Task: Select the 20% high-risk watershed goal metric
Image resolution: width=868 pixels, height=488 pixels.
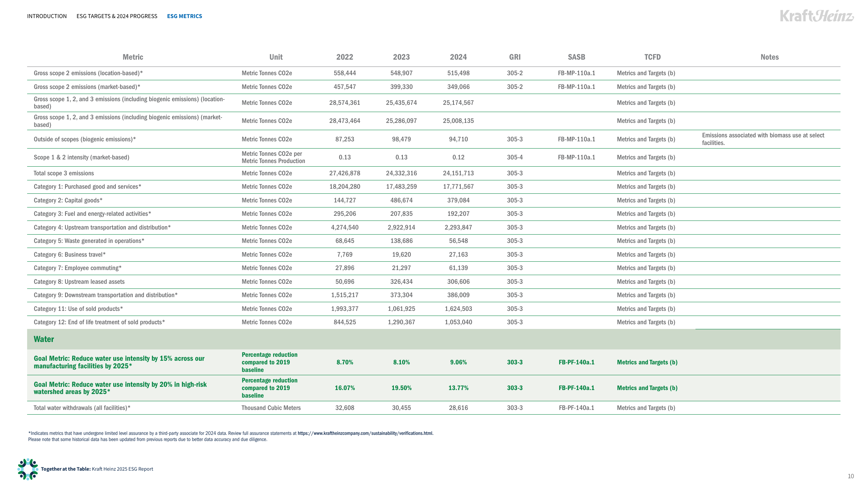Action: [x=120, y=388]
